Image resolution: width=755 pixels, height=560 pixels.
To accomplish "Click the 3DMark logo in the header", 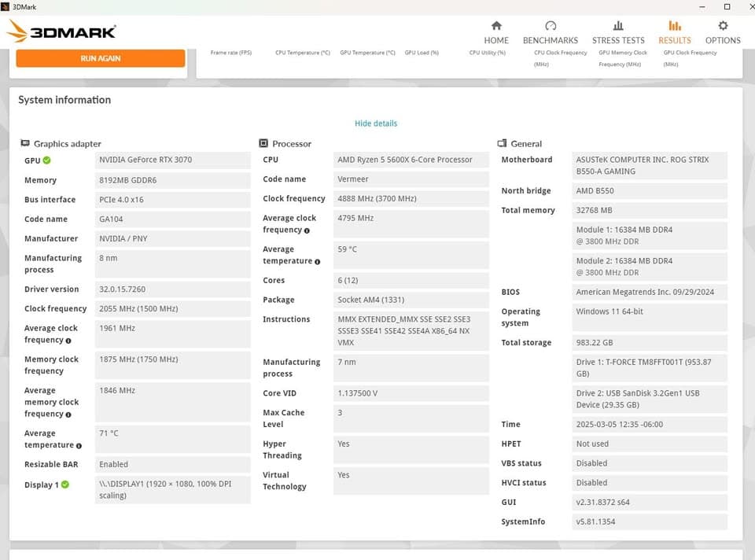I will (x=61, y=31).
